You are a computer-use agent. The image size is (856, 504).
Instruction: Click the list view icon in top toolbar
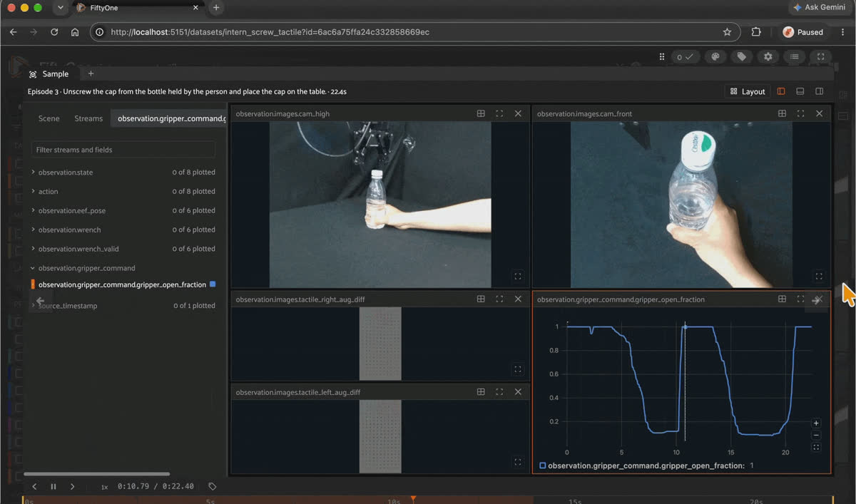pos(794,57)
